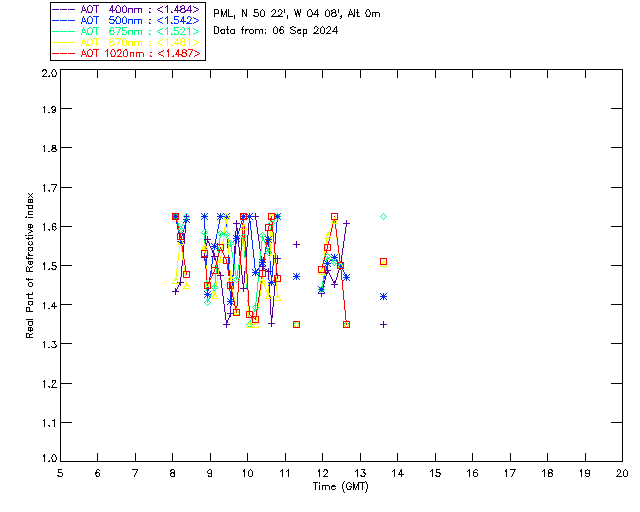640x512 pixels.
Task: Click the purple plus at 1.6 near 12.6 hours
Action: point(347,223)
